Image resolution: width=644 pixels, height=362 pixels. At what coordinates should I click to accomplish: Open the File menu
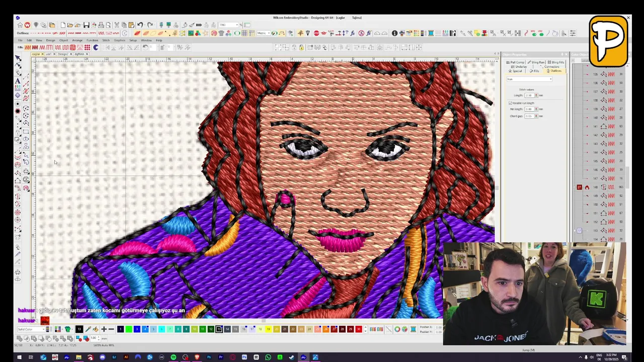click(x=20, y=40)
